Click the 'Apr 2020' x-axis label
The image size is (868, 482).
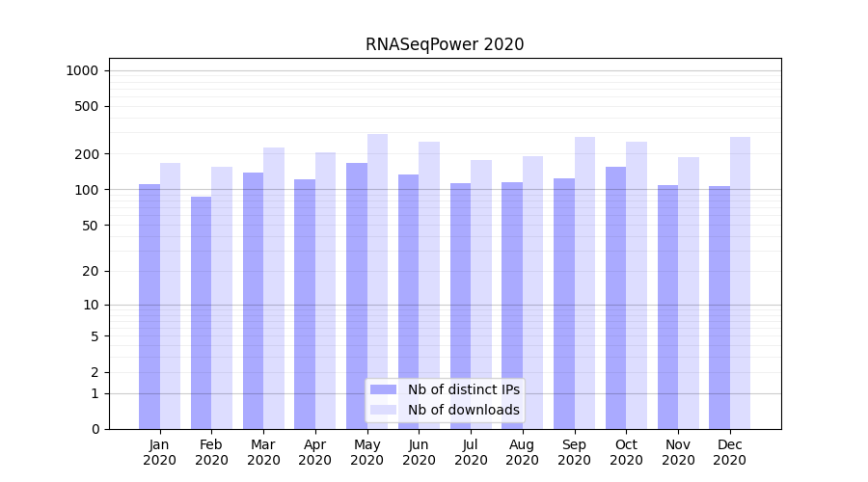(315, 452)
